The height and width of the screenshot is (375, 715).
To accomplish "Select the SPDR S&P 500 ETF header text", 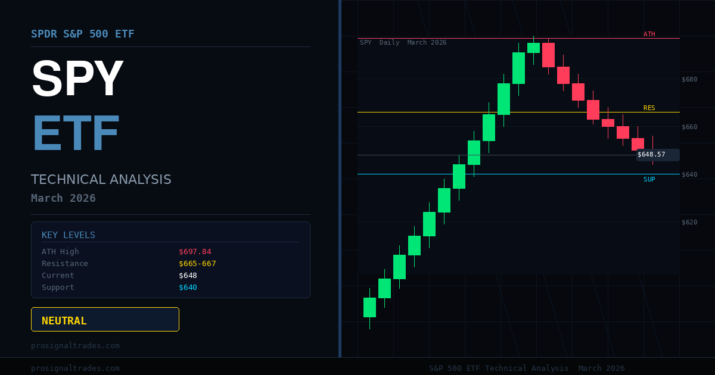I will [83, 34].
